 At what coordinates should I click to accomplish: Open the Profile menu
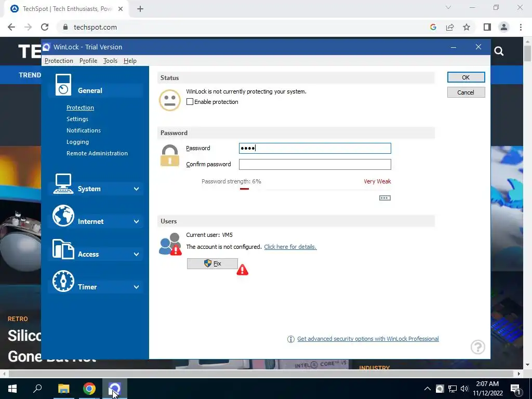point(88,61)
